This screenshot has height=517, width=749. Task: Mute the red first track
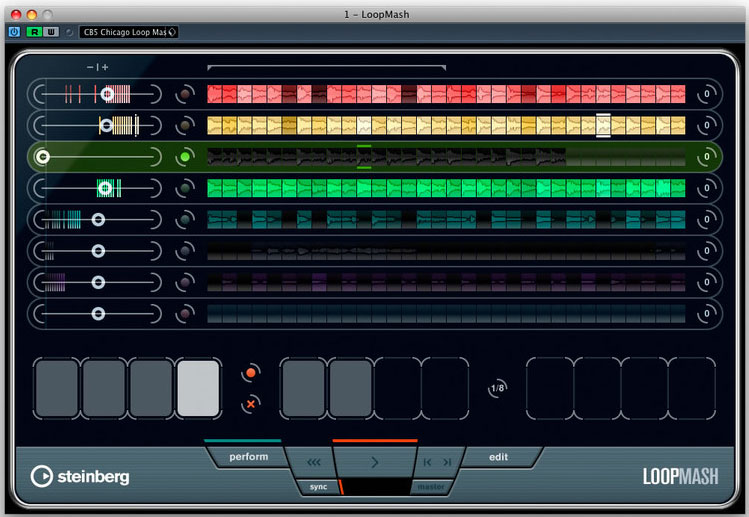(x=185, y=94)
